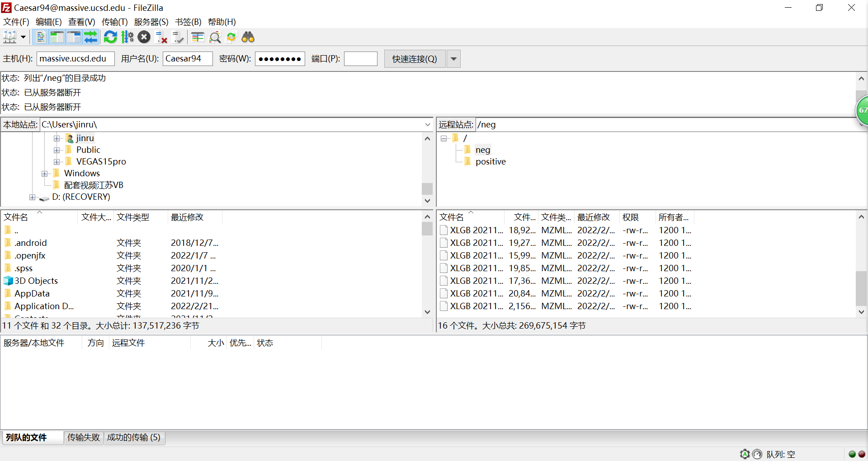Click the speed limit indicator icon
868x461 pixels.
pos(757,454)
